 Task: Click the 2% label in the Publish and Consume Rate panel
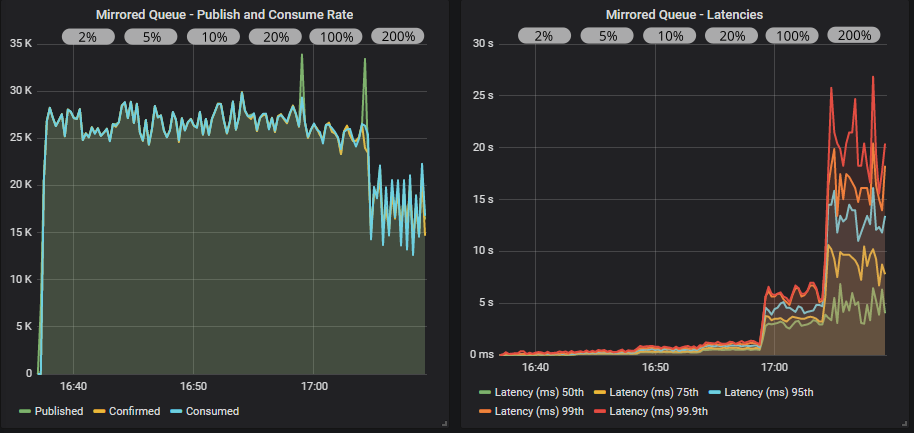88,37
